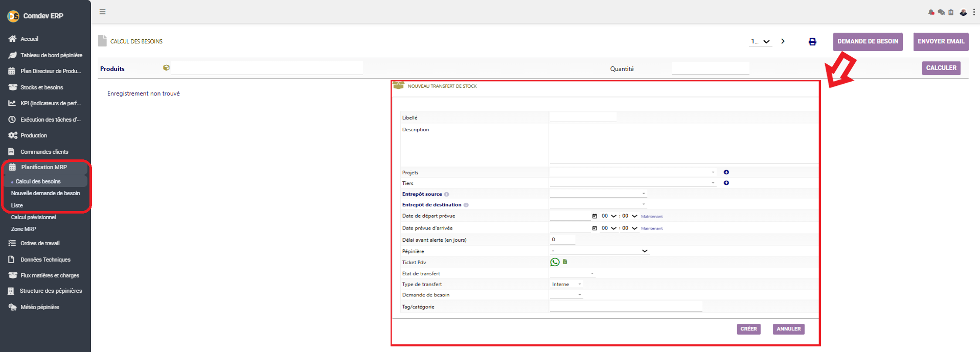This screenshot has width=980, height=352.
Task: Open the Entrepôt de destination dropdown
Action: [598, 204]
